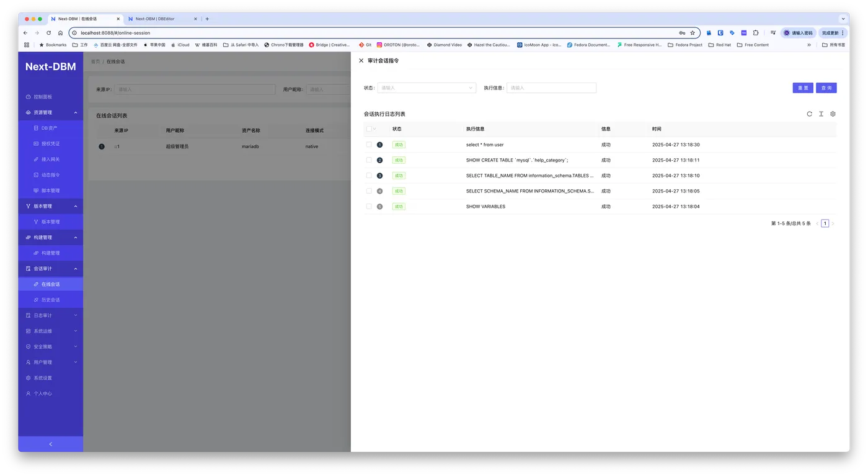
Task: Focus the 执行信息 input field
Action: [551, 88]
